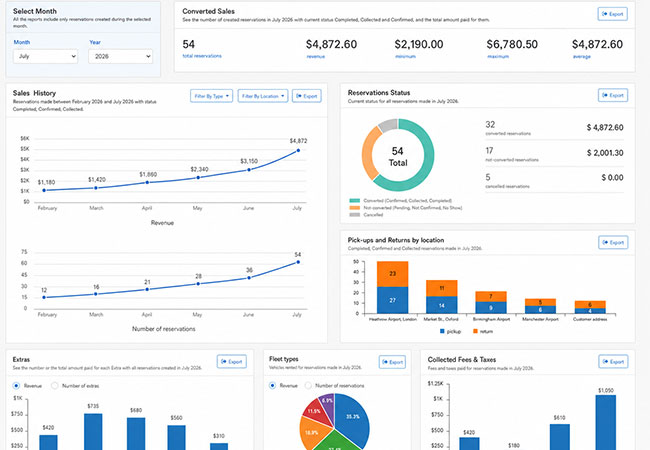Toggle the Converted legend color swatch
The image size is (650, 450).
pos(354,201)
